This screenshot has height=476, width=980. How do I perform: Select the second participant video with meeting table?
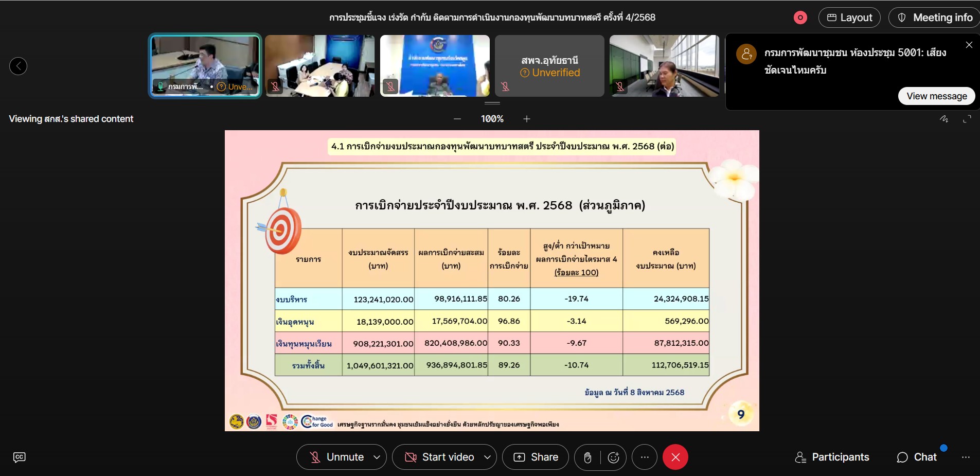click(320, 66)
